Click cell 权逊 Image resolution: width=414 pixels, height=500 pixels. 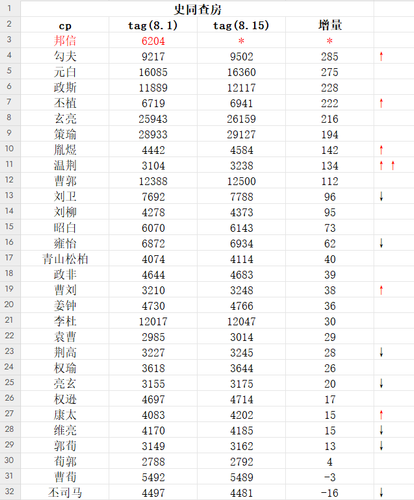pyautogui.click(x=65, y=399)
